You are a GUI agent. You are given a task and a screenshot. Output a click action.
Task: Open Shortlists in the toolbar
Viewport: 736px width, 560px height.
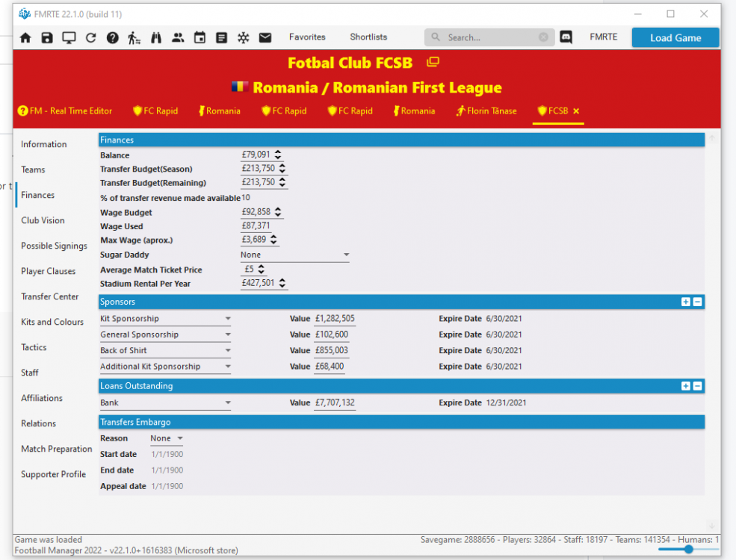click(368, 37)
